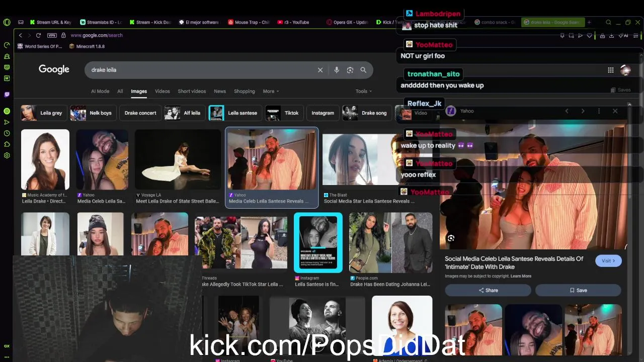Switch to El mejor software tab
644x362 pixels.
199,22
